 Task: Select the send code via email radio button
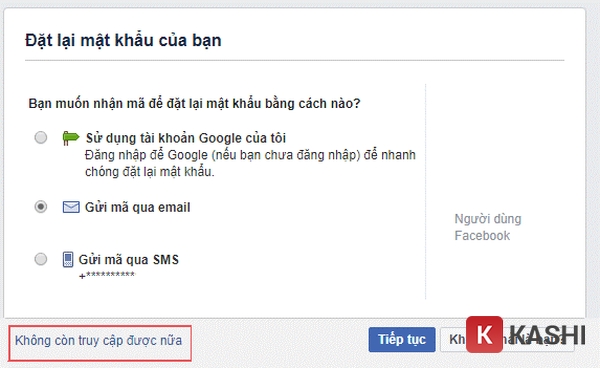point(41,207)
